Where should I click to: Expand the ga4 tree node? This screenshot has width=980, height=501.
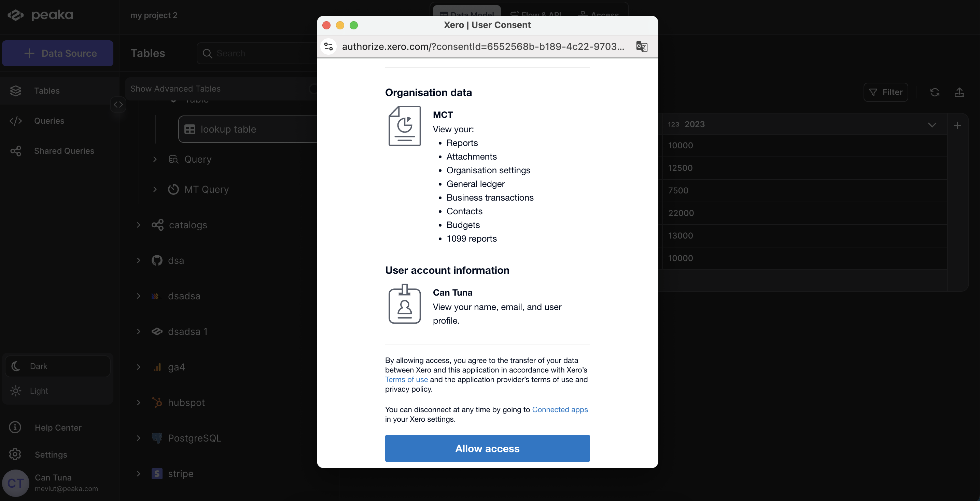pos(139,367)
